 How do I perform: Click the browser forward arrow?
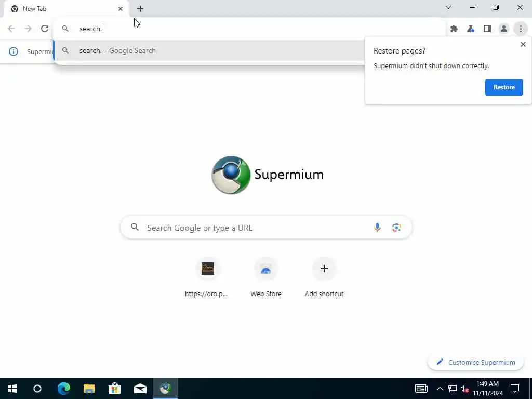[28, 29]
